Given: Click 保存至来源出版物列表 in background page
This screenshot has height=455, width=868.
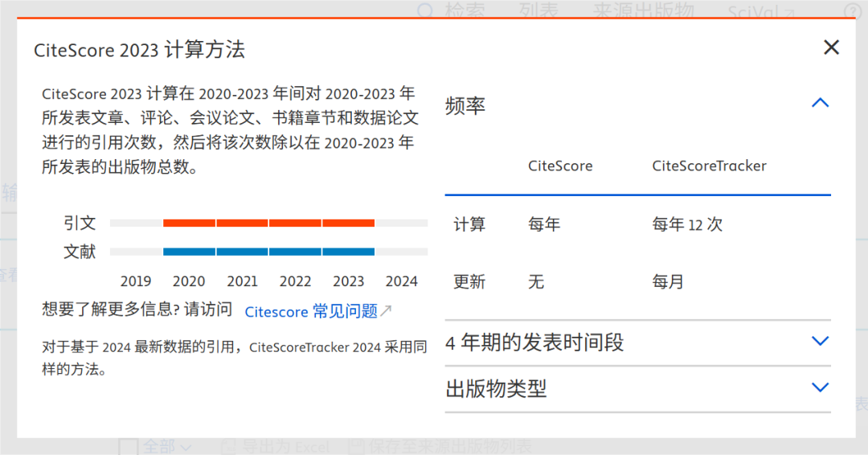Looking at the screenshot, I should tap(440, 447).
